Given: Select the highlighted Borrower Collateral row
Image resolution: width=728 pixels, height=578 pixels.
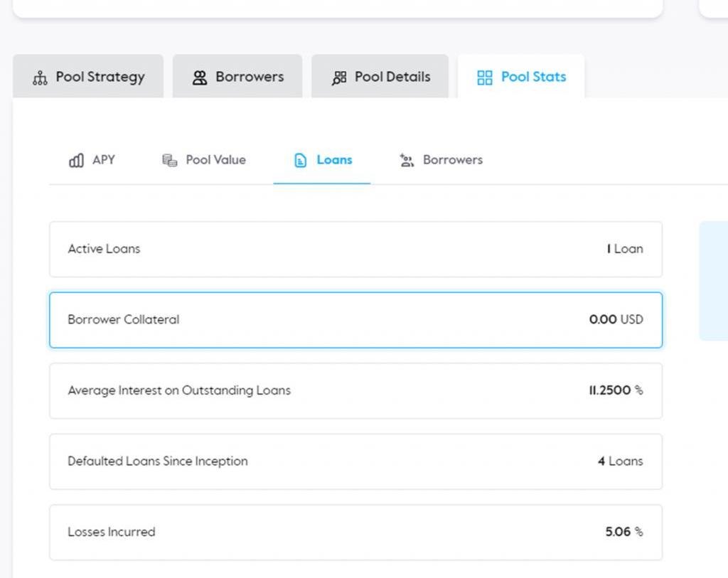Looking at the screenshot, I should coord(355,320).
